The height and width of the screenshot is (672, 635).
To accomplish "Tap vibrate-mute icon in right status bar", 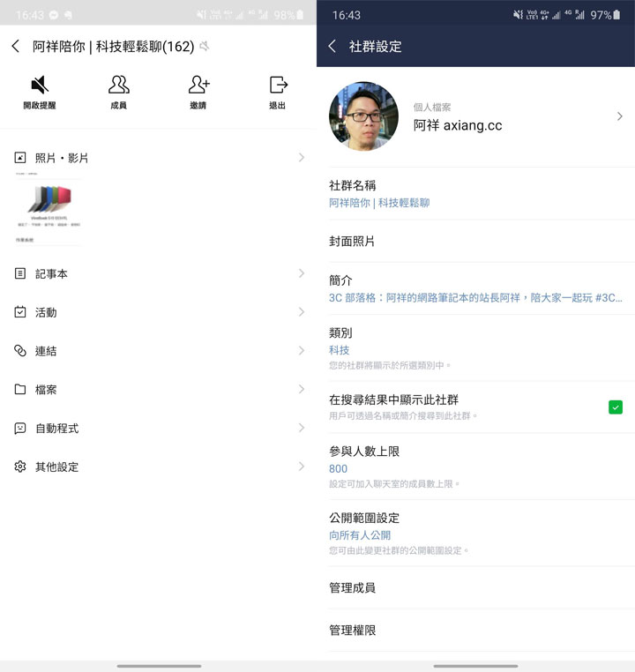I will (x=518, y=15).
